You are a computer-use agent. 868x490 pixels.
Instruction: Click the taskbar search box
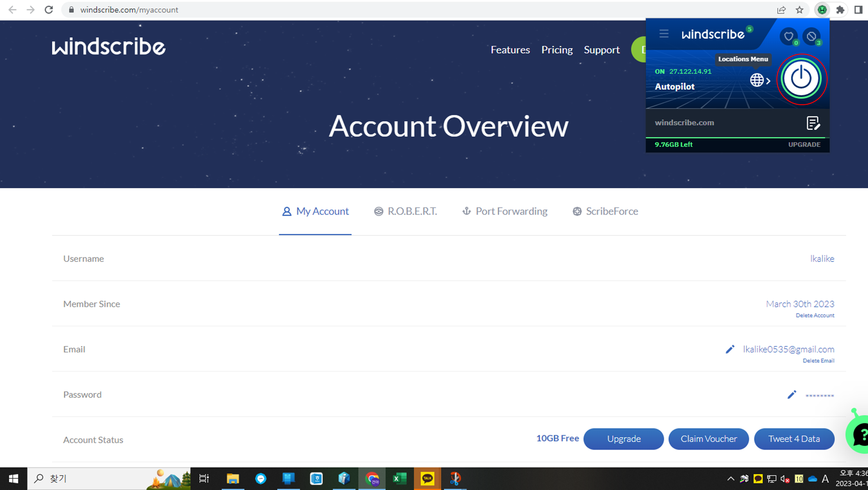109,479
